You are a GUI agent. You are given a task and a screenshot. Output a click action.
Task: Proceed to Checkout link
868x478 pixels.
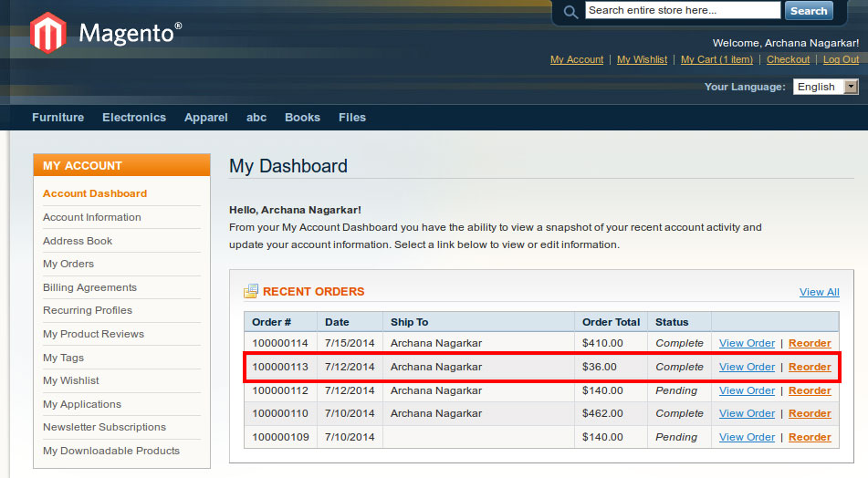tap(788, 59)
